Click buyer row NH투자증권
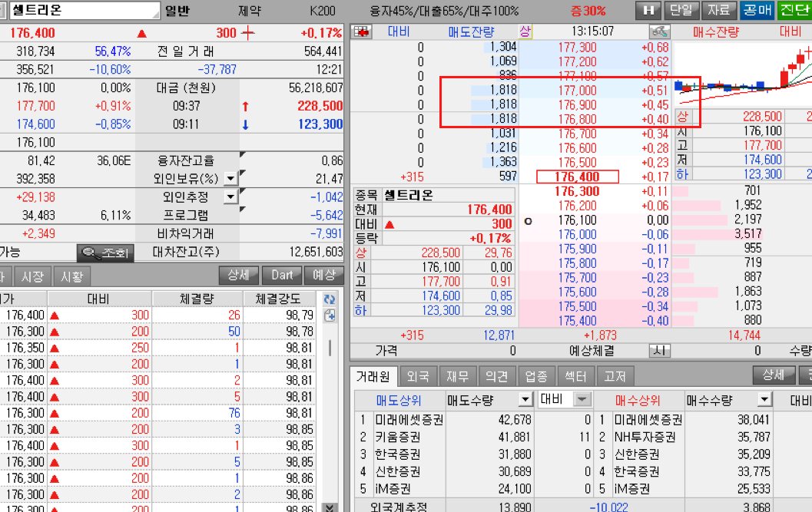This screenshot has height=512, width=812. click(x=645, y=438)
